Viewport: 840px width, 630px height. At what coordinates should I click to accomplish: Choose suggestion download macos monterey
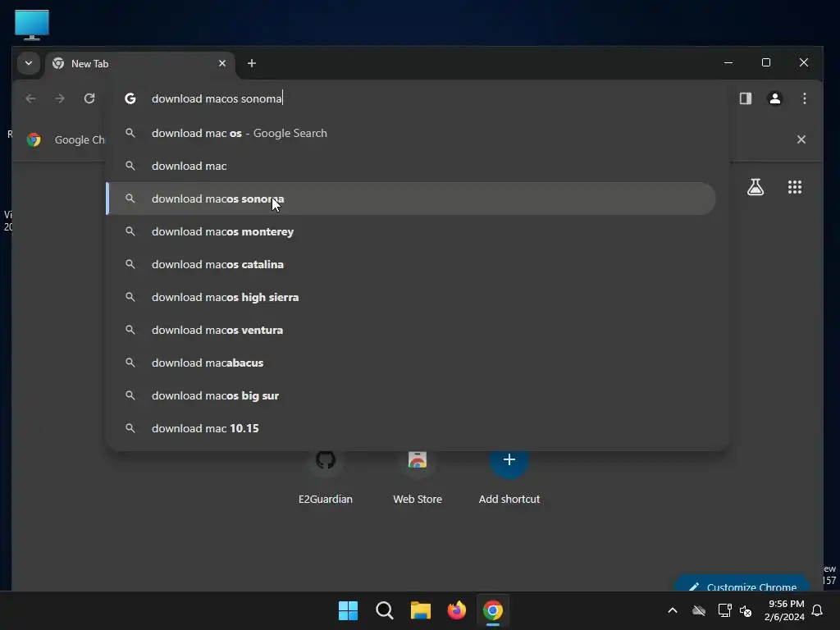click(x=412, y=231)
